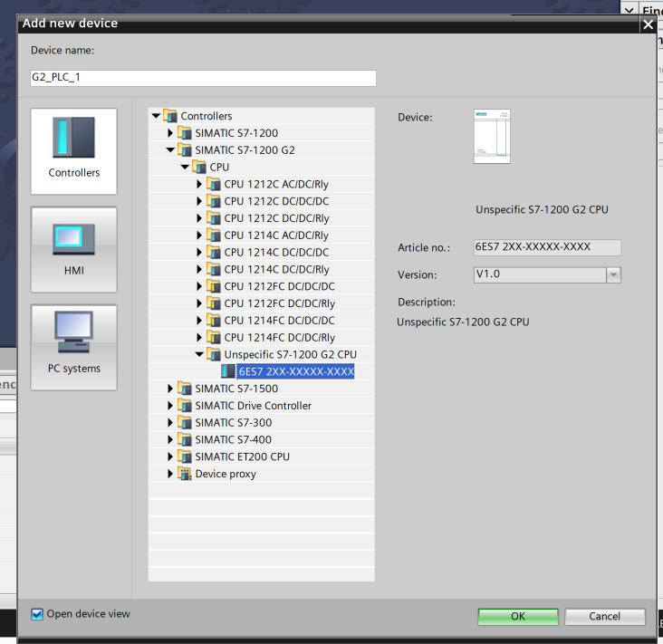
Task: Select the HMI category button
Action: [74, 249]
